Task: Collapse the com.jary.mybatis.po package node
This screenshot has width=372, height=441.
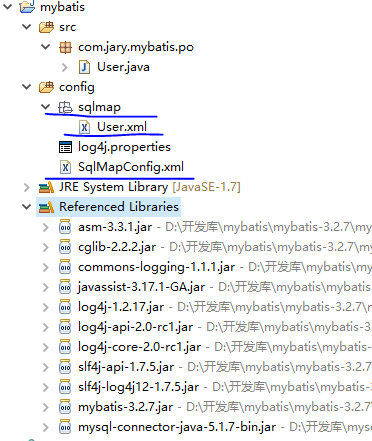Action: click(x=45, y=47)
